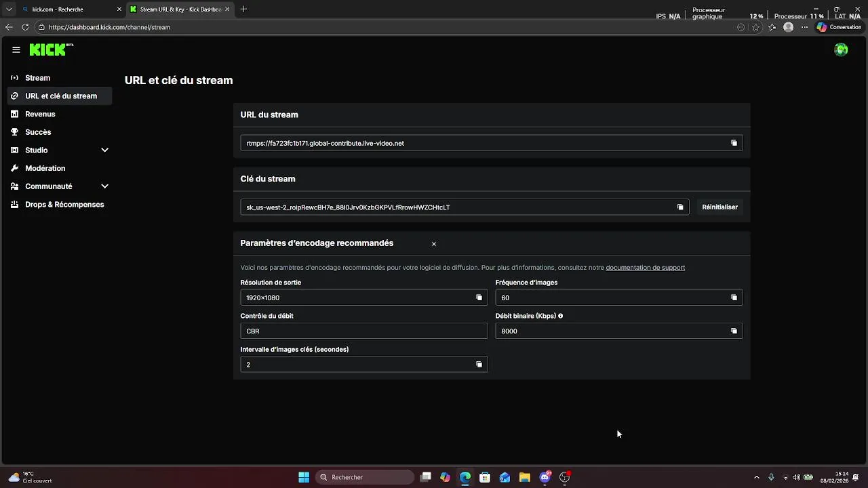Open browser settings and more menu
The width and height of the screenshot is (868, 488).
[804, 27]
